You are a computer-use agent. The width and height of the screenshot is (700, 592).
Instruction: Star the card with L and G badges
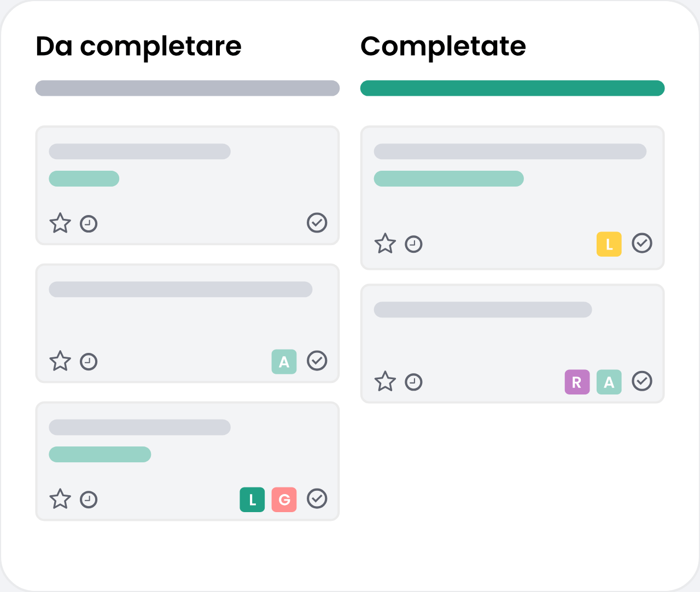pos(60,499)
